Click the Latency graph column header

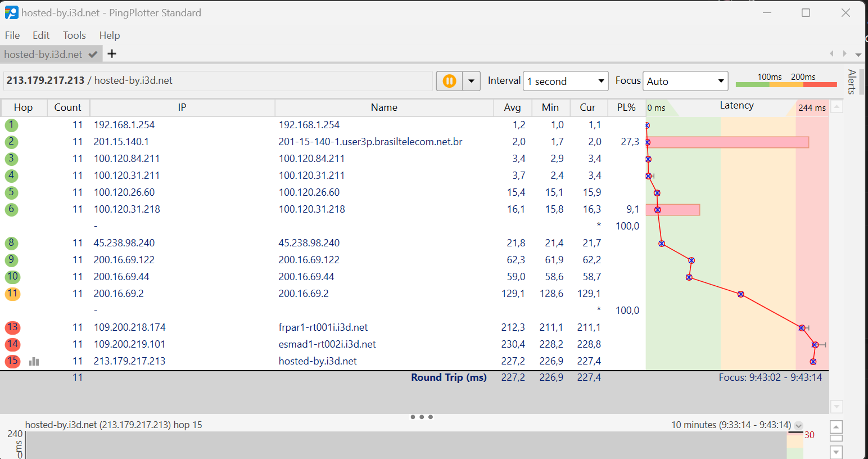737,107
